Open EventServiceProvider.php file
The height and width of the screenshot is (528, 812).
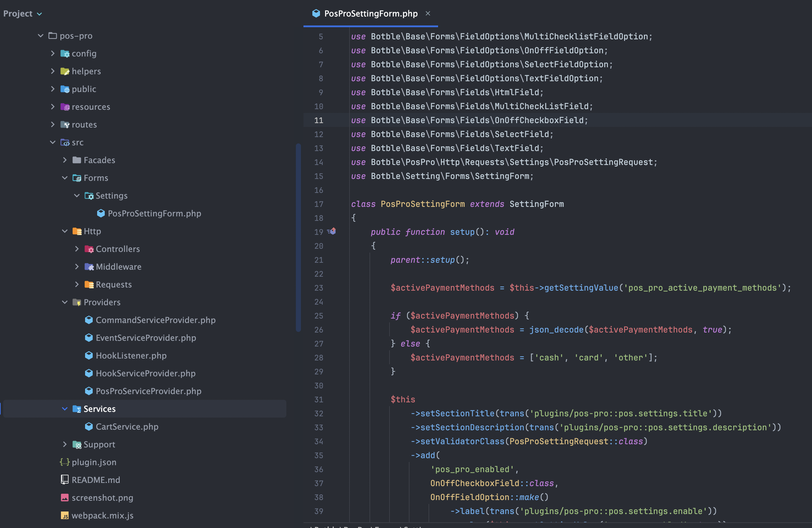click(x=146, y=338)
